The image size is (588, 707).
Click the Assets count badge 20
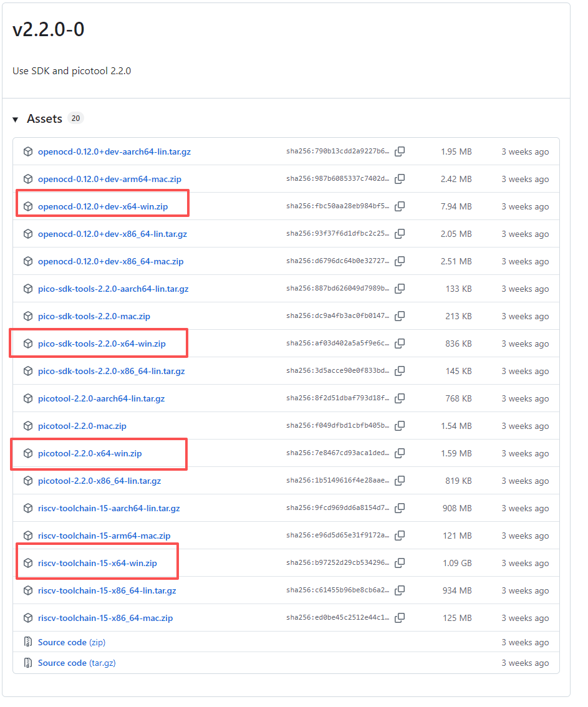tap(75, 118)
